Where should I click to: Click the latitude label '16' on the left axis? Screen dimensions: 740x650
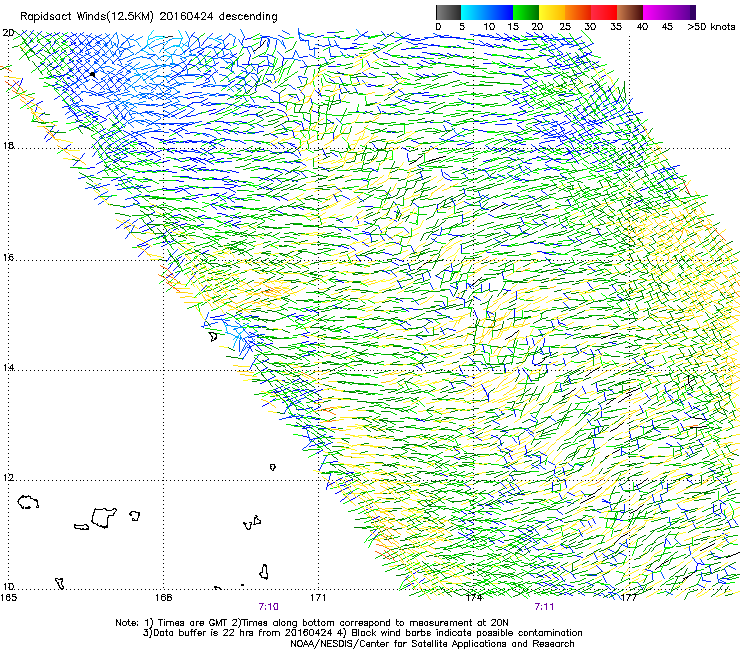[x=8, y=258]
